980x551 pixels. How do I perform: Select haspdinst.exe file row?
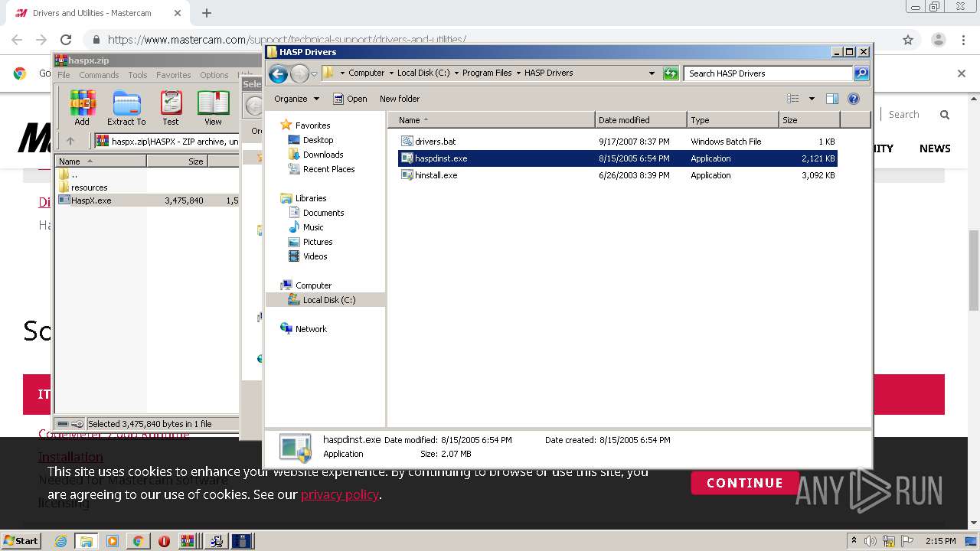[617, 158]
